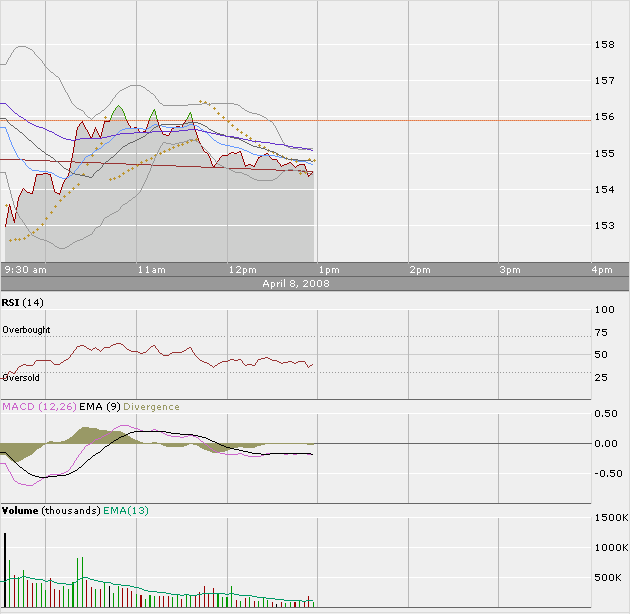Click the 157 price axis label

605,81
